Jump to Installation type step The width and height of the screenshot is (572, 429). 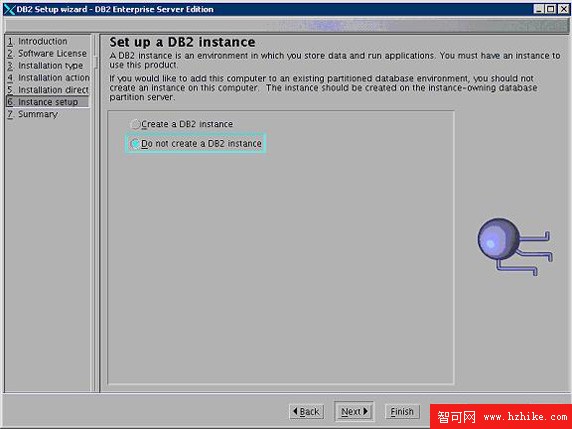[45, 66]
